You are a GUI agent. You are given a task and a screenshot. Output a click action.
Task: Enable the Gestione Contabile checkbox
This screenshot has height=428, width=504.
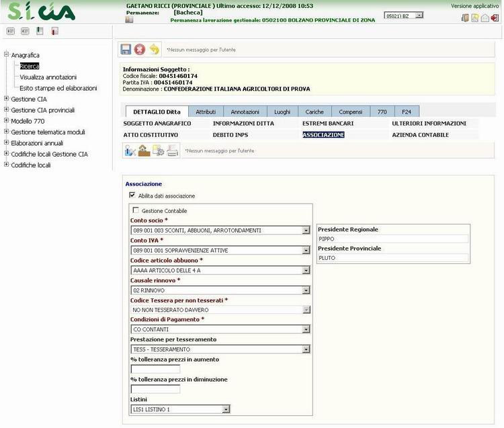tap(136, 210)
